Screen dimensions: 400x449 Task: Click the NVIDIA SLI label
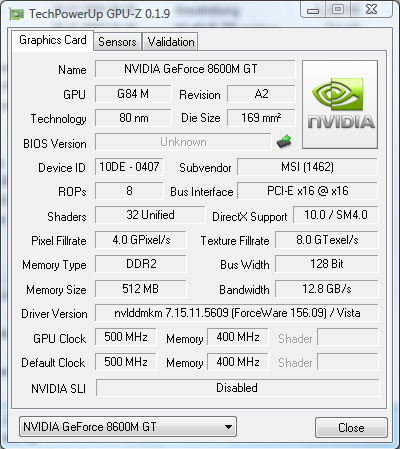(58, 389)
